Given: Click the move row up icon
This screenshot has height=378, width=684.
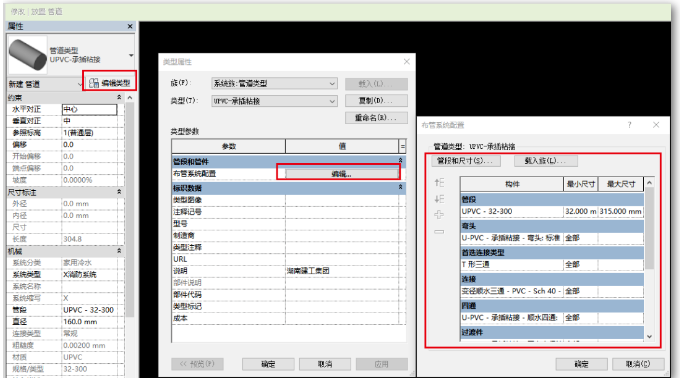Looking at the screenshot, I should pyautogui.click(x=439, y=183).
